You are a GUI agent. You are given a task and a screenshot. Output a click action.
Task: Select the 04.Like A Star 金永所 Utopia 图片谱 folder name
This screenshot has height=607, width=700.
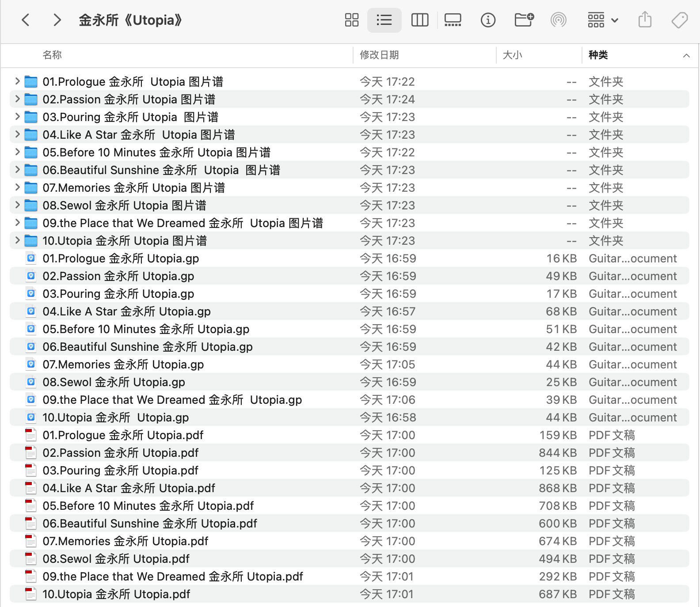click(x=139, y=135)
